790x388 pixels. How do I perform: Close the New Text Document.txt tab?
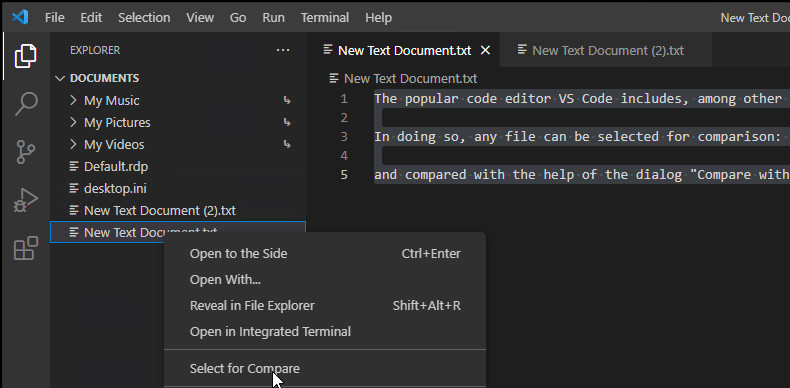coord(485,50)
